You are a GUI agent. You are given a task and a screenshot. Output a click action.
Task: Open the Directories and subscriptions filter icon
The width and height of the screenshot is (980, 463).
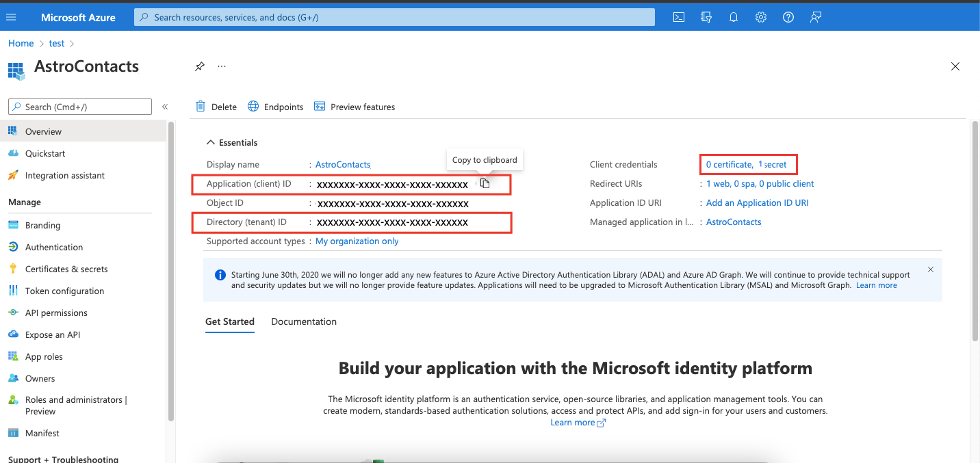tap(706, 17)
